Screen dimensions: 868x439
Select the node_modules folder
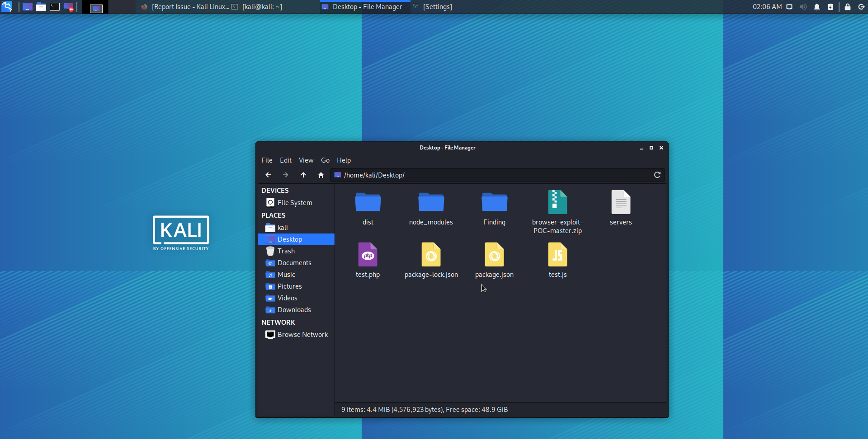pyautogui.click(x=431, y=203)
